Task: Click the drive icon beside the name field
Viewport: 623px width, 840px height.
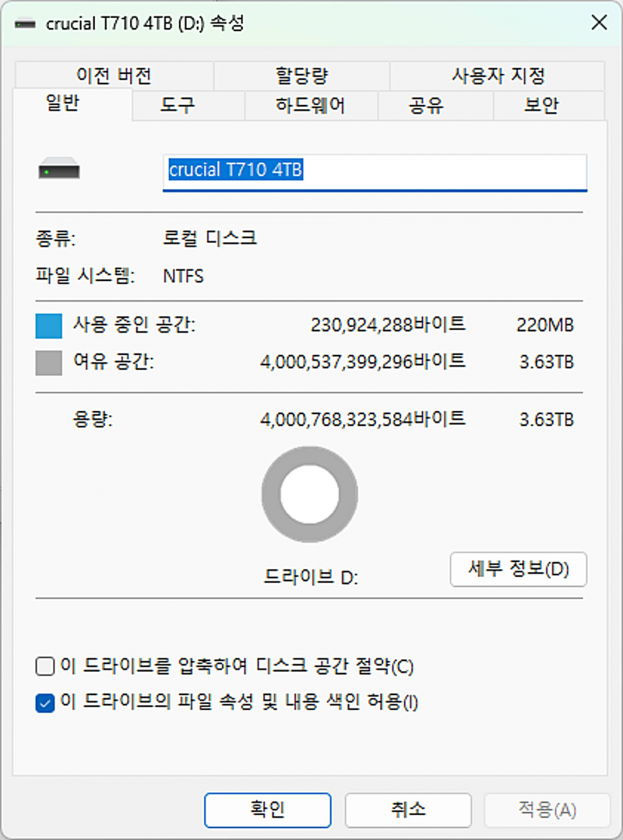Action: (59, 169)
